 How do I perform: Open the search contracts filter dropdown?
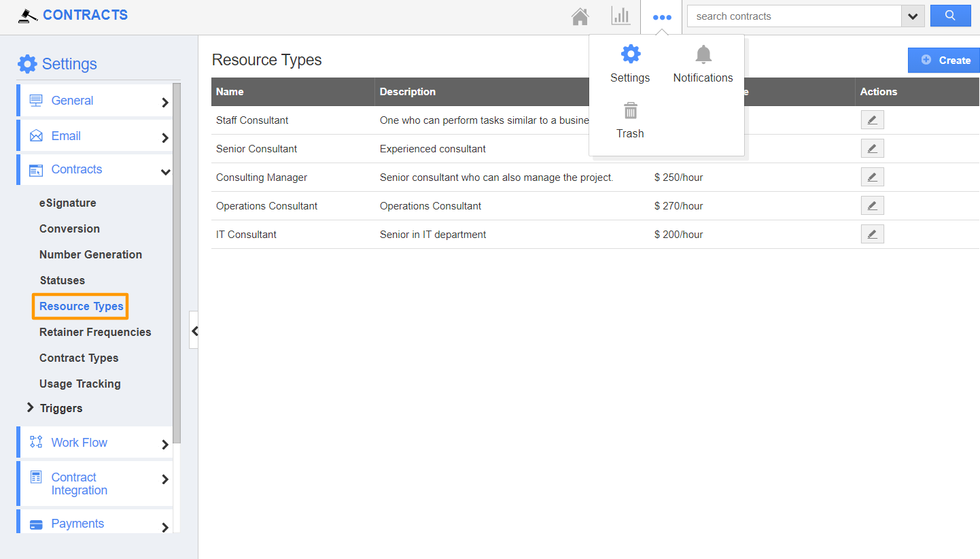point(913,15)
